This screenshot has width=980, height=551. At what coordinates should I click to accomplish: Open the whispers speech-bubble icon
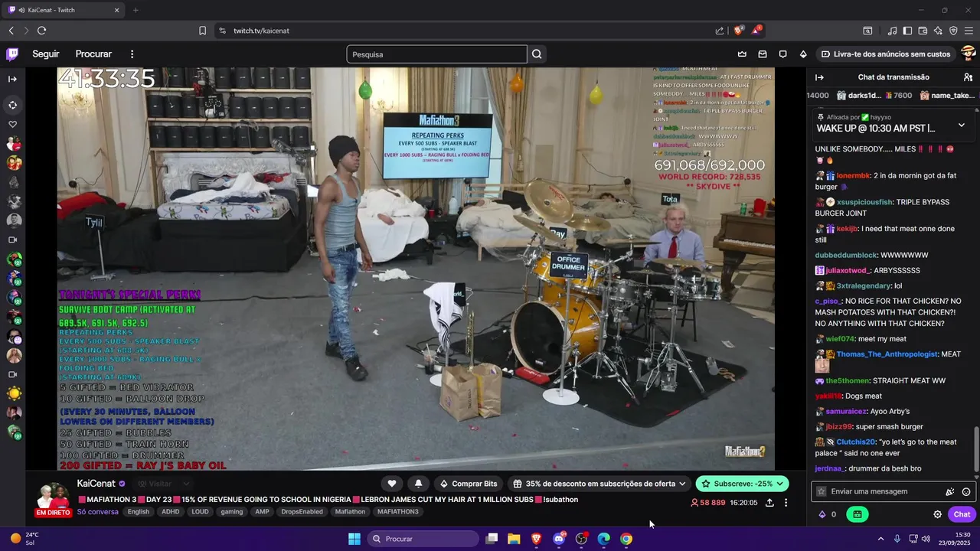click(782, 54)
